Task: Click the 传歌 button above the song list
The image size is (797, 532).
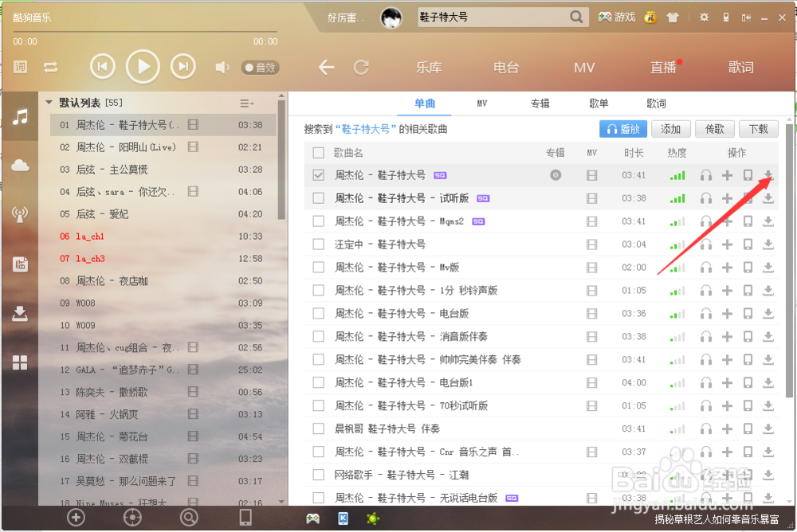Action: click(715, 128)
